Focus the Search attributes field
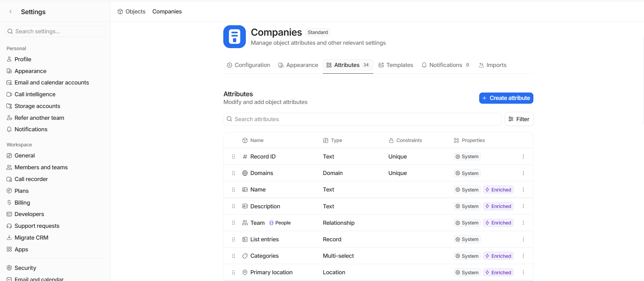The height and width of the screenshot is (281, 644). click(x=363, y=119)
